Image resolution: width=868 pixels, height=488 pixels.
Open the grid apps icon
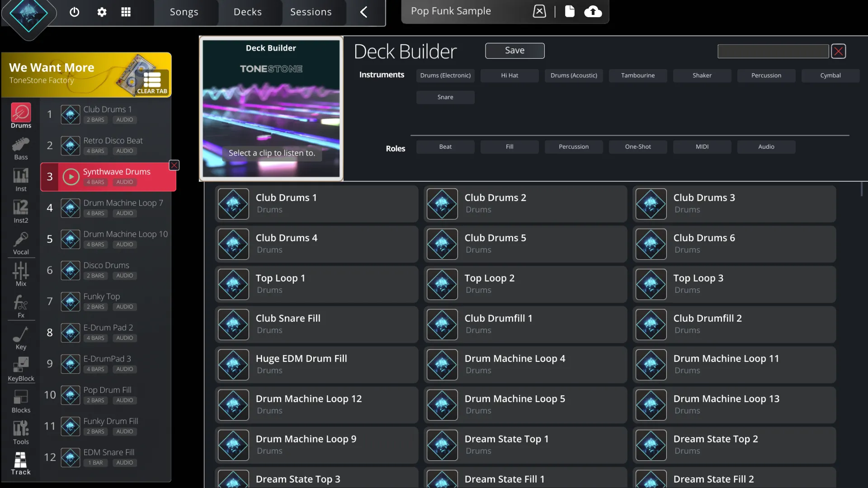click(126, 12)
